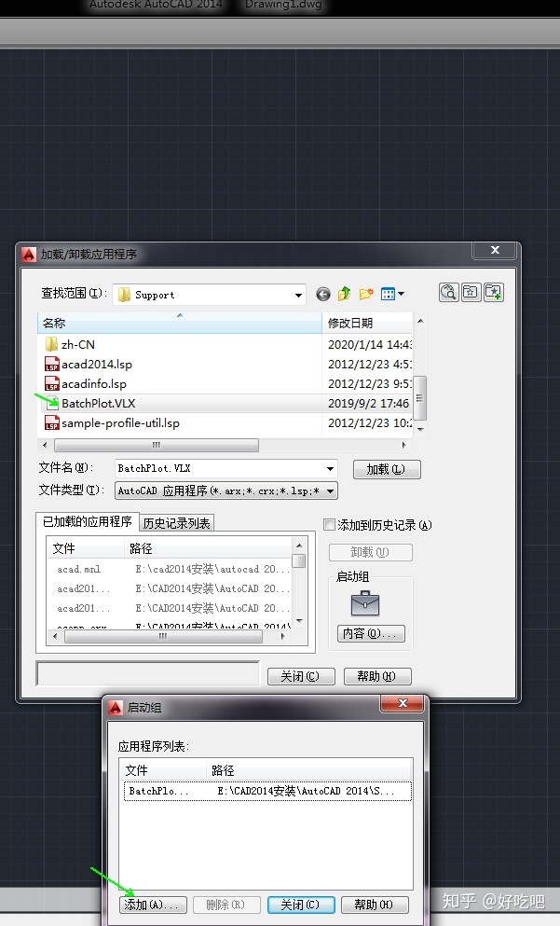Switch to 历史记录列表 tab
560x926 pixels.
(176, 523)
